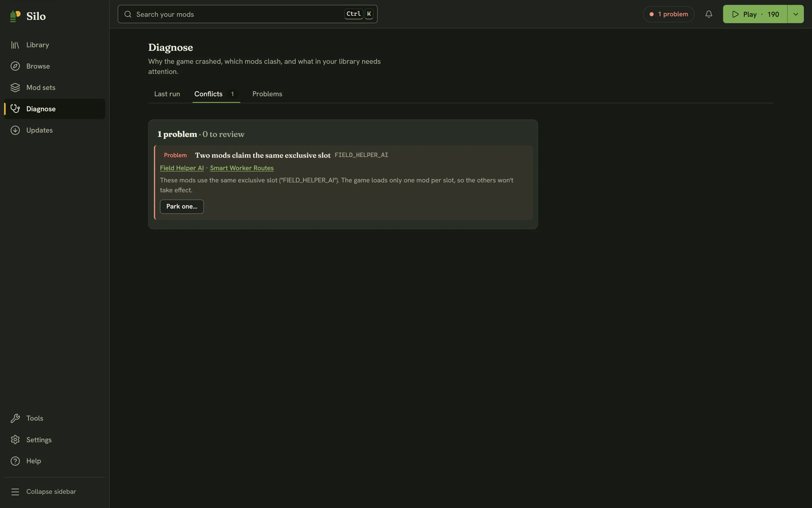Click the Collapse sidebar icon
Screen dimensions: 812x508
click(x=15, y=492)
